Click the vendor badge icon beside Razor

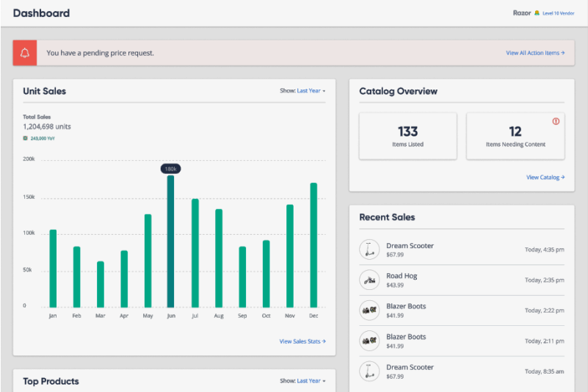coord(537,13)
